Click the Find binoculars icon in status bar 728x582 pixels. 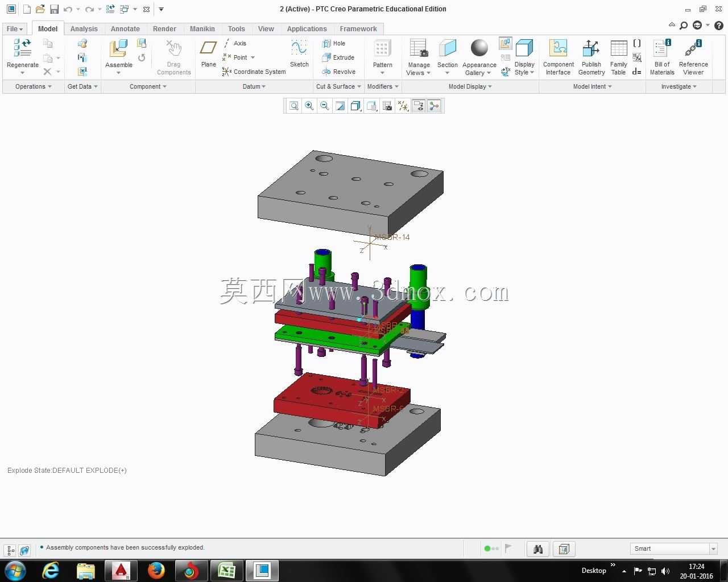point(538,549)
